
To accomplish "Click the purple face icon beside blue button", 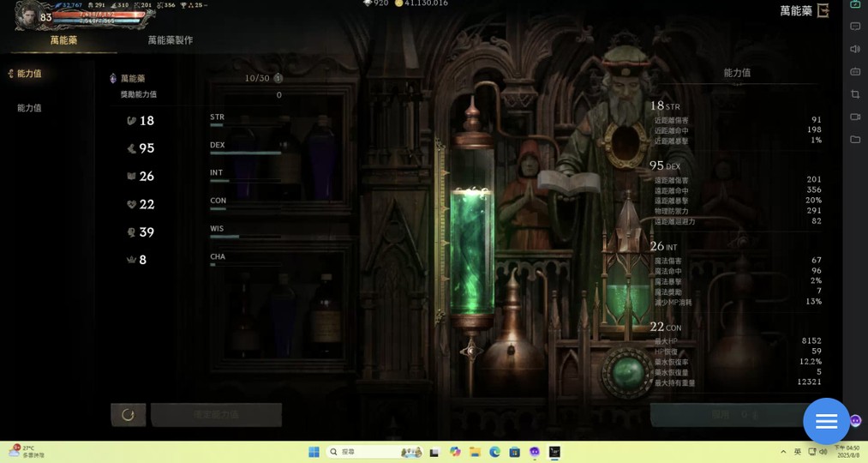I will coord(856,421).
